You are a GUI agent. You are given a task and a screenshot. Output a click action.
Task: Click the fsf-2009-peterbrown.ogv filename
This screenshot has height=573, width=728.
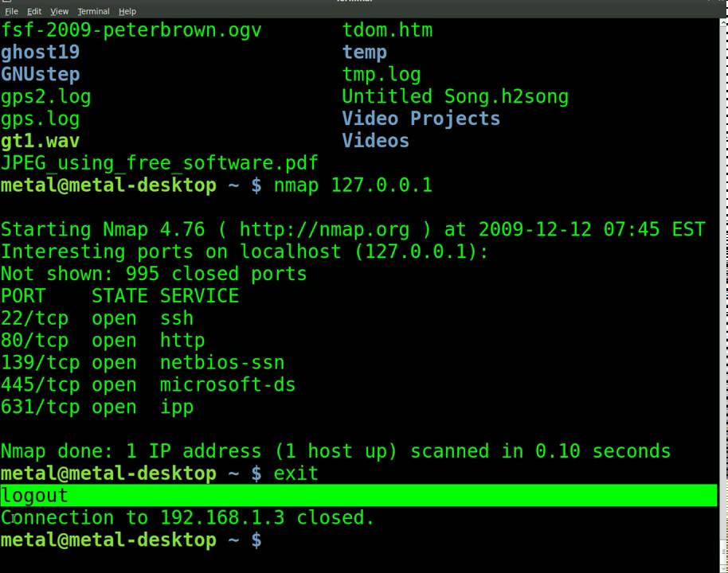click(x=131, y=30)
